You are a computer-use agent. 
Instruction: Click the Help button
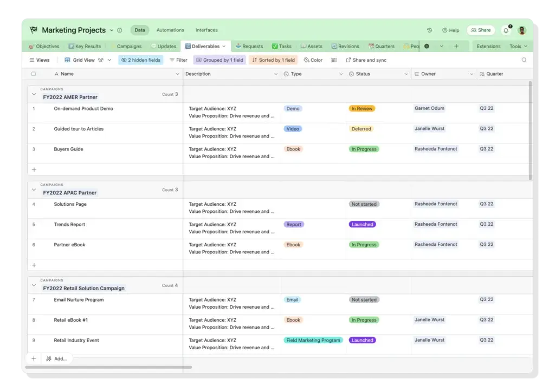(450, 30)
